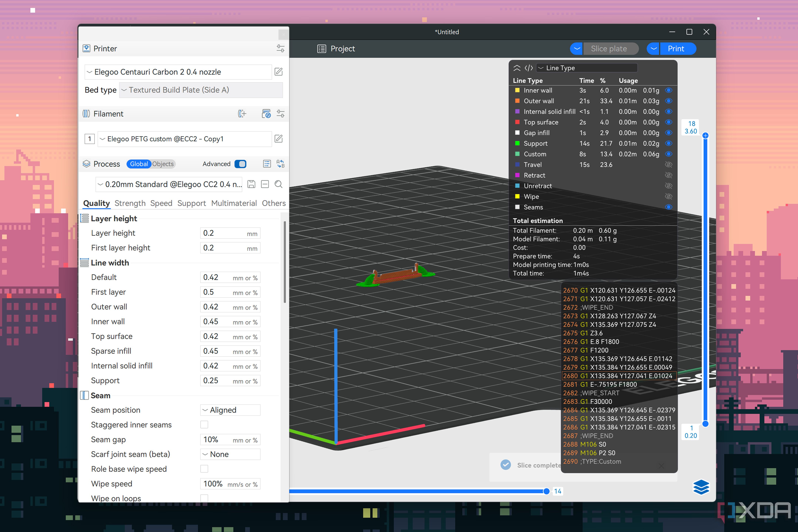Hide Seams in preview
798x532 pixels.
pyautogui.click(x=668, y=207)
